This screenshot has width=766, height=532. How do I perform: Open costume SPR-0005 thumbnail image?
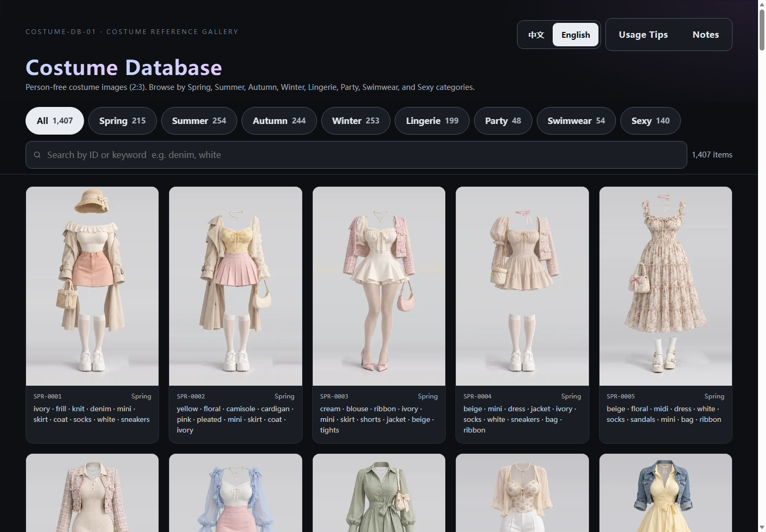(x=665, y=286)
